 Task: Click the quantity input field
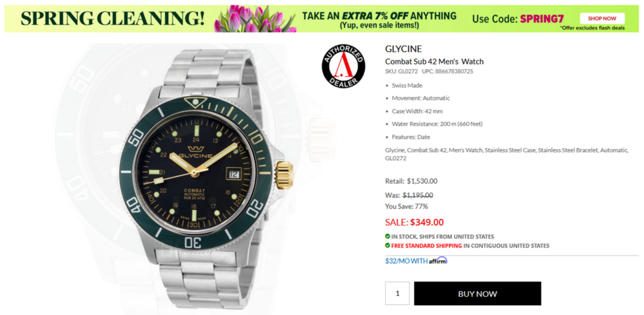pos(397,293)
